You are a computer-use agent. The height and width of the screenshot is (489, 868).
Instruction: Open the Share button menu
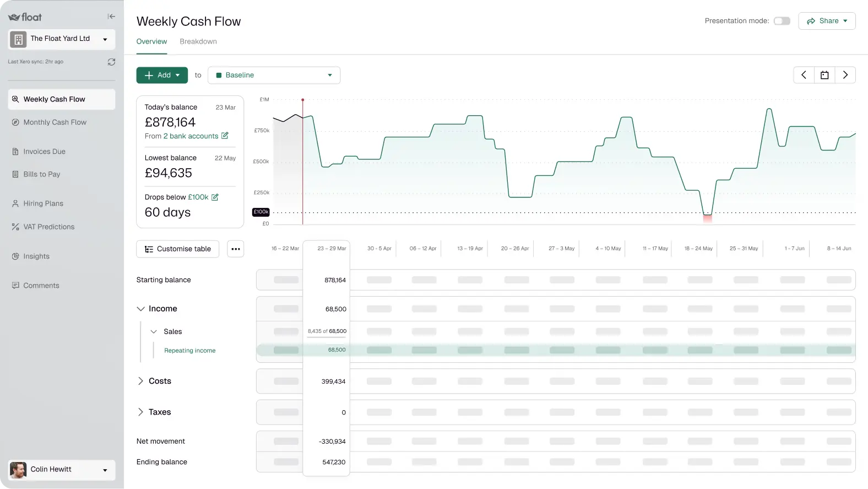tap(827, 21)
